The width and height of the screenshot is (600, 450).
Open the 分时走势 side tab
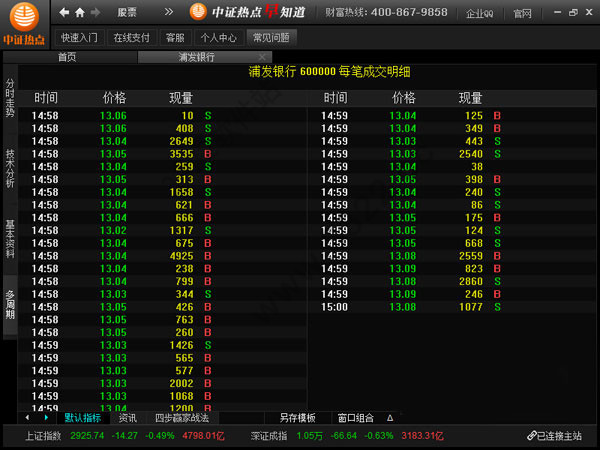[10, 98]
